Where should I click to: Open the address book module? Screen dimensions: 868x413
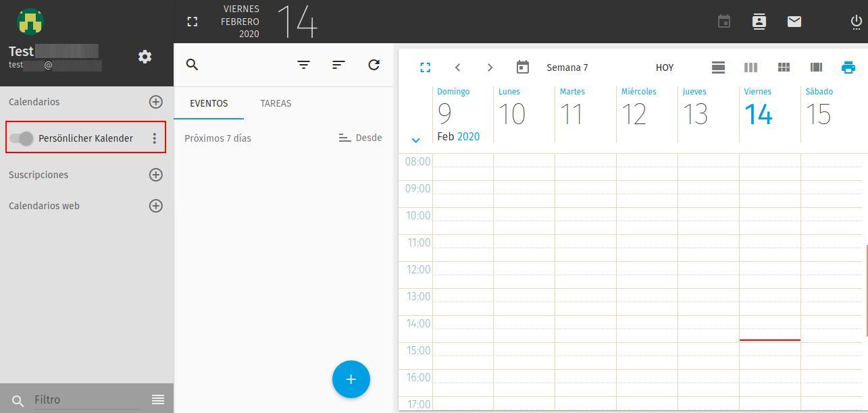coord(759,22)
